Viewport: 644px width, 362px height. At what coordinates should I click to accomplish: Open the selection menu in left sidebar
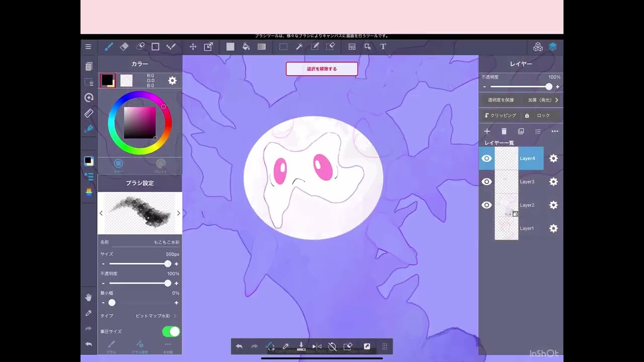point(89,82)
